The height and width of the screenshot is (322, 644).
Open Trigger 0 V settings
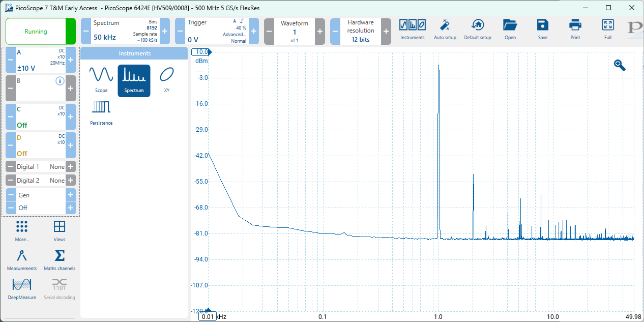[x=217, y=31]
